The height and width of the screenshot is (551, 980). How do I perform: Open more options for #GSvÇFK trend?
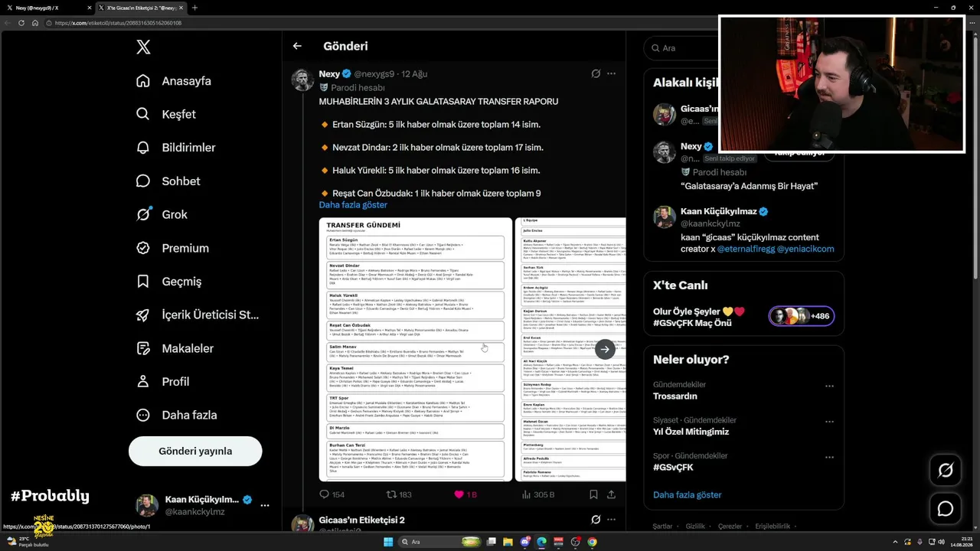point(829,457)
